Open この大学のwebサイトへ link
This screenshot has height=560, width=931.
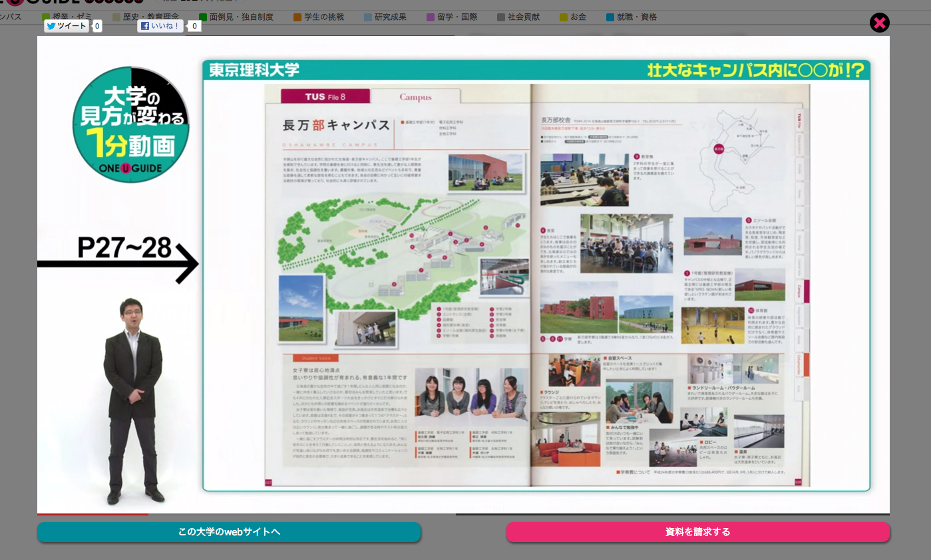[x=229, y=532]
